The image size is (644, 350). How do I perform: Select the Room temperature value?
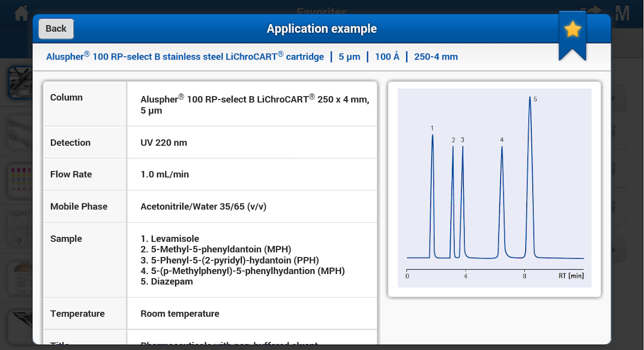(x=180, y=313)
